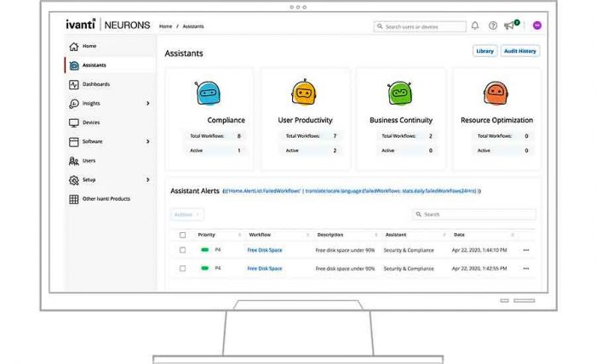Image resolution: width=596 pixels, height=364 pixels.
Task: Focus the Search users or devices field
Action: (x=420, y=26)
